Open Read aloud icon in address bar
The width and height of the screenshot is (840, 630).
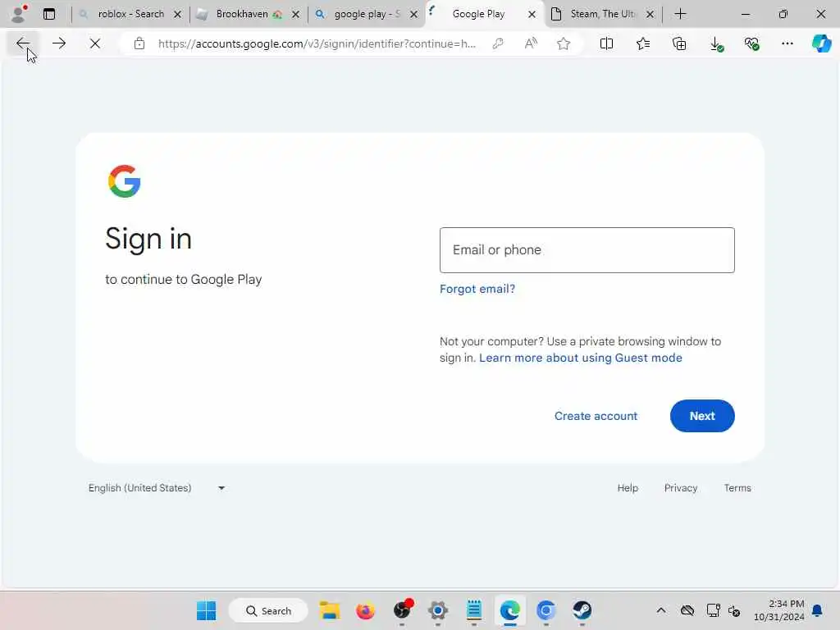531,43
